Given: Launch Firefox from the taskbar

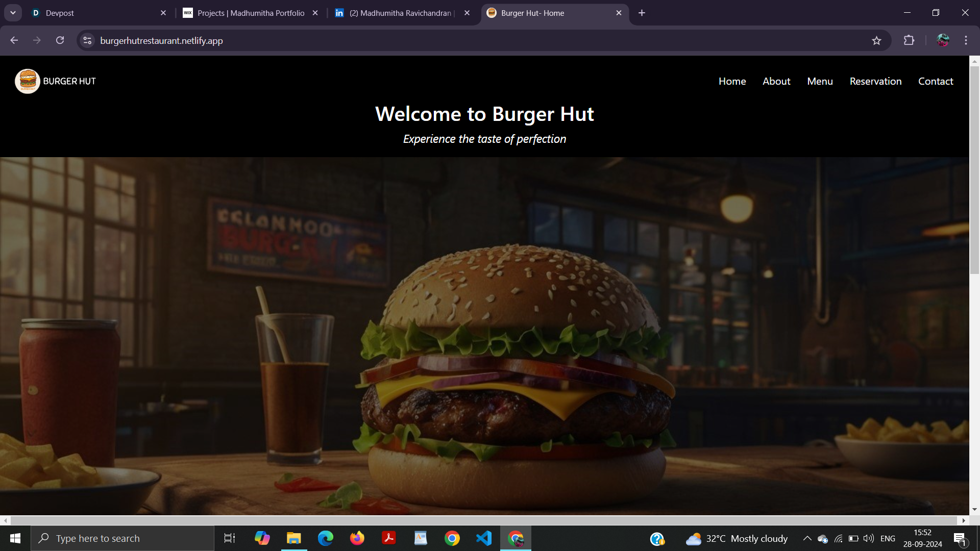Looking at the screenshot, I should coord(357,538).
